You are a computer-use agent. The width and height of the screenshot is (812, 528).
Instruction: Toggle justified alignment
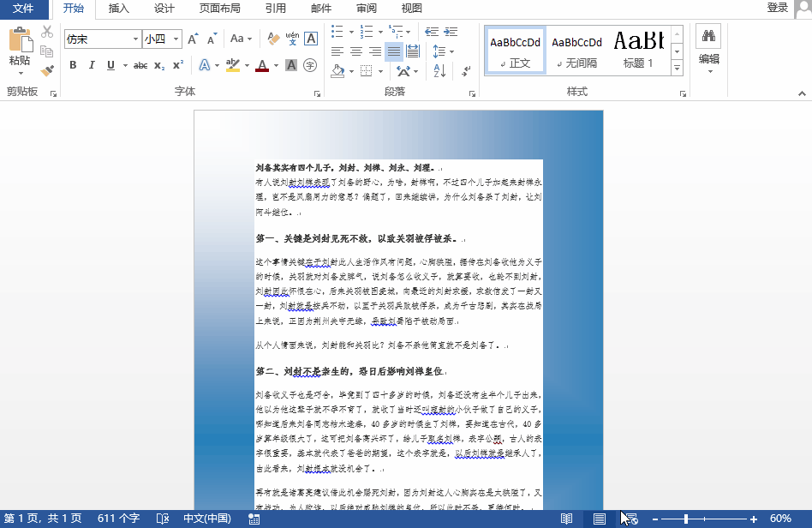tap(393, 51)
